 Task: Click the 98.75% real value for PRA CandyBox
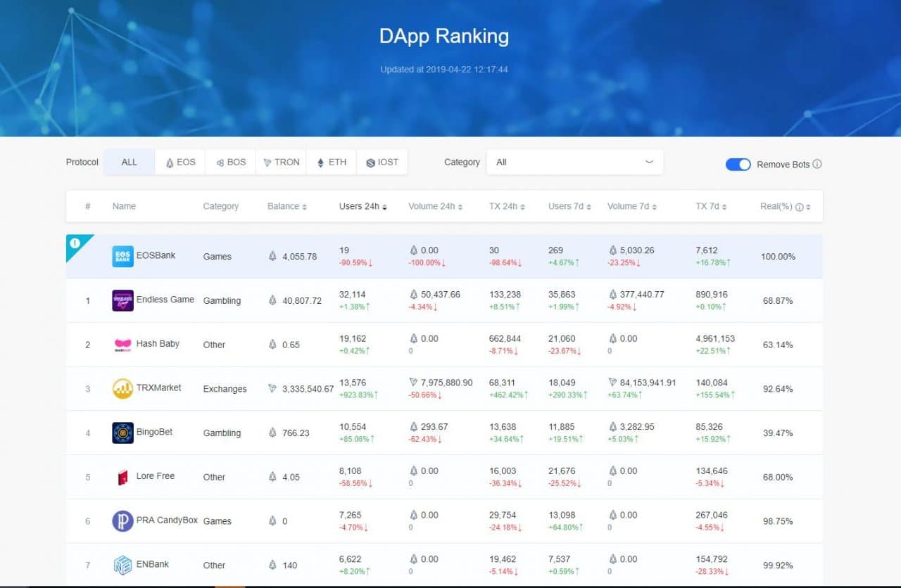pyautogui.click(x=778, y=521)
